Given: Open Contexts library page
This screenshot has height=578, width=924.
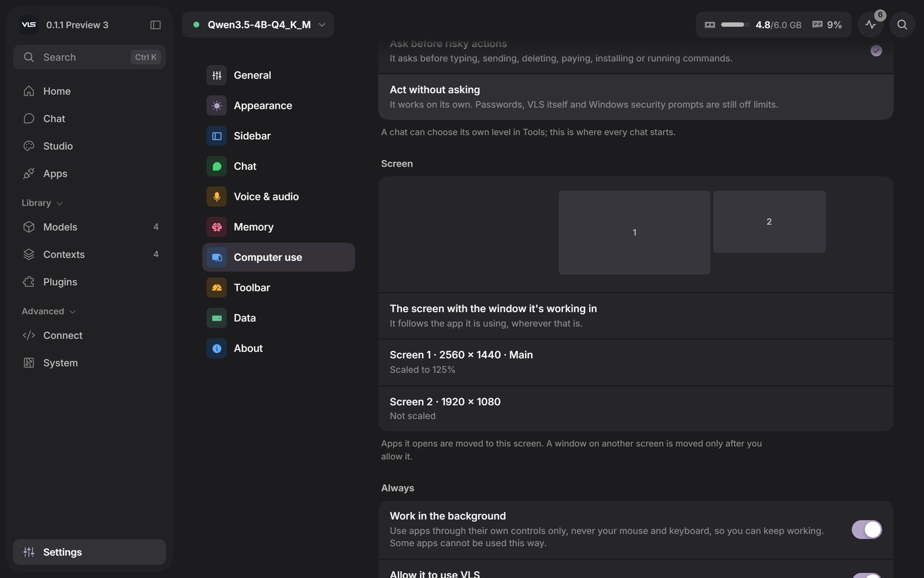Looking at the screenshot, I should [90, 254].
